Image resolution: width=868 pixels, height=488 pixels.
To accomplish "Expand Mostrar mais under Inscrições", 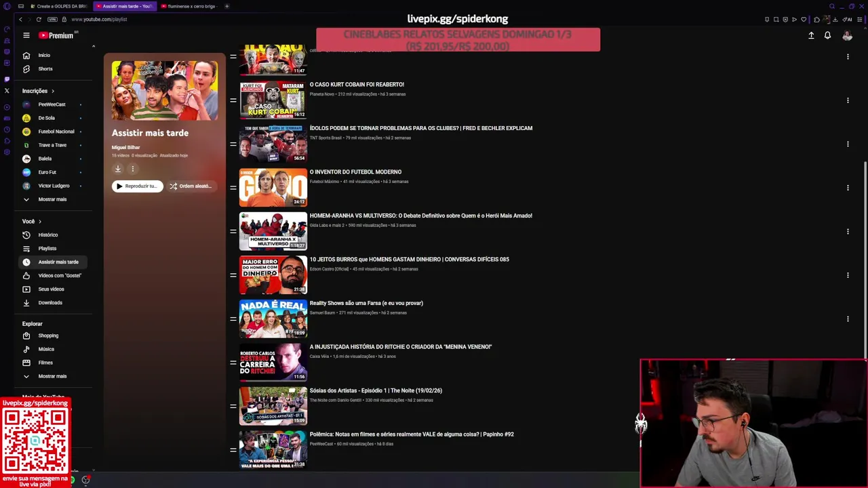I will pyautogui.click(x=52, y=199).
